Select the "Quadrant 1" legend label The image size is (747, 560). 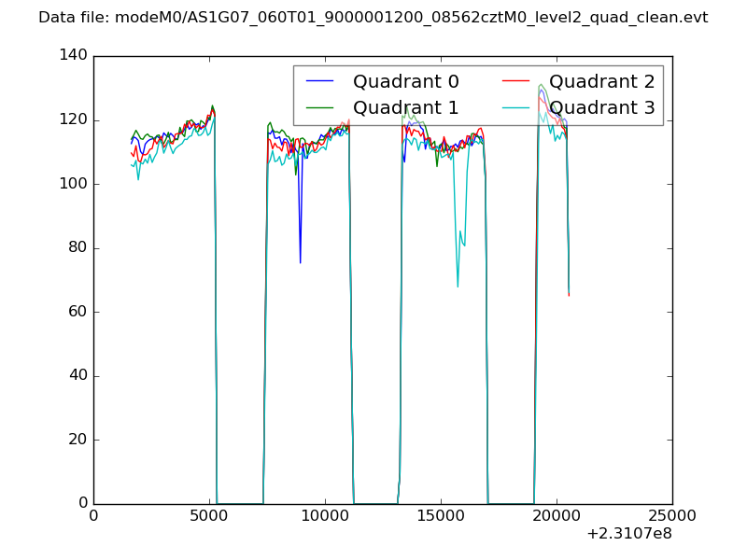pyautogui.click(x=405, y=108)
